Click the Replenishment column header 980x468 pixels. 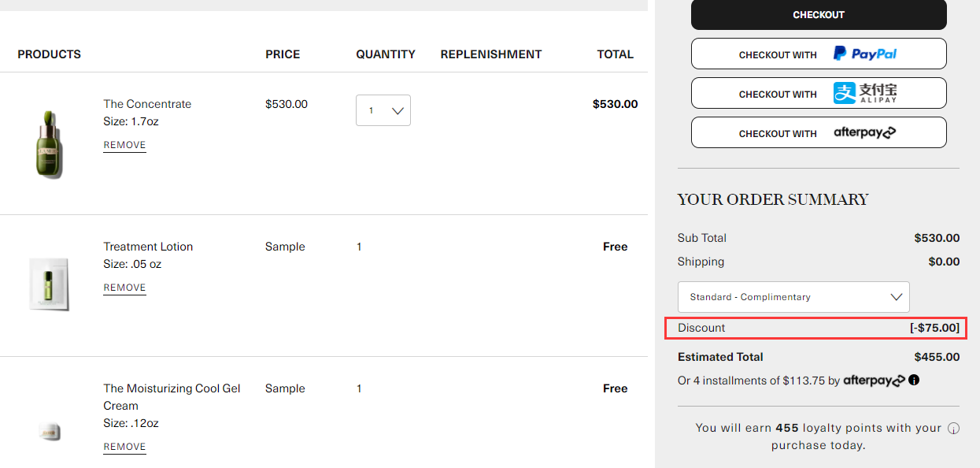click(491, 54)
